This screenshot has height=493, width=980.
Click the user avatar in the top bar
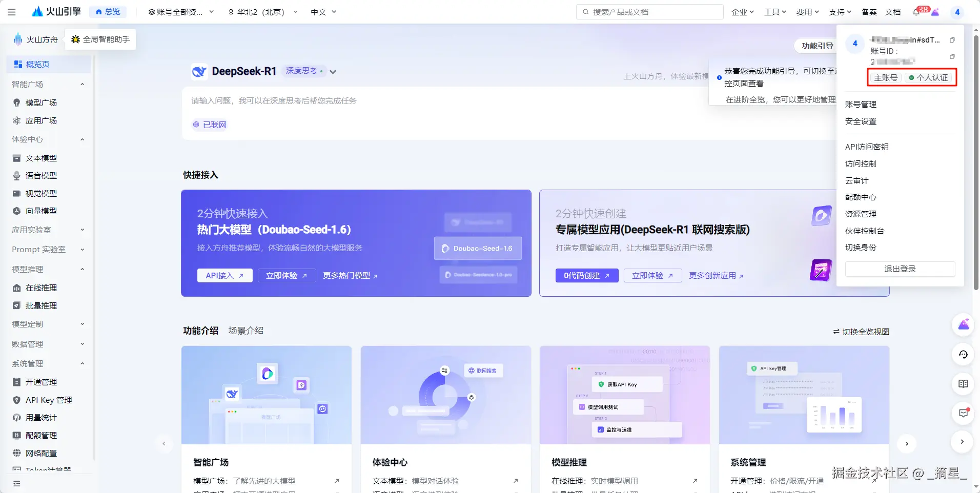(x=957, y=12)
